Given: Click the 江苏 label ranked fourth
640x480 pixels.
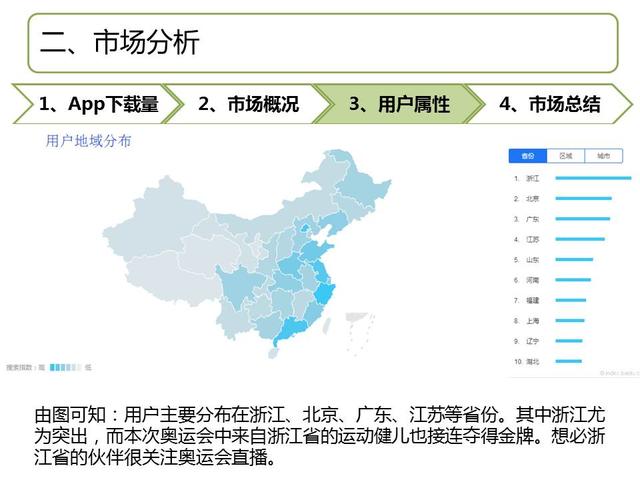Looking at the screenshot, I should click(x=533, y=239).
